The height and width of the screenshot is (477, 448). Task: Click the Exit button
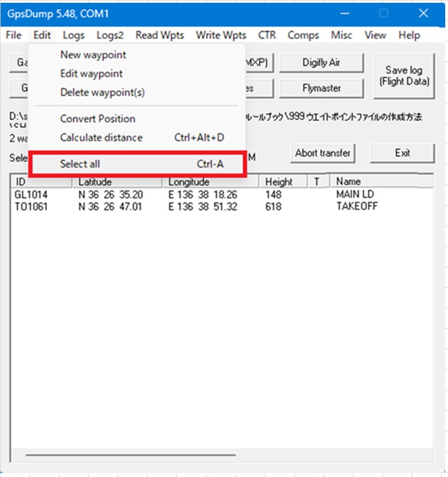click(x=402, y=153)
